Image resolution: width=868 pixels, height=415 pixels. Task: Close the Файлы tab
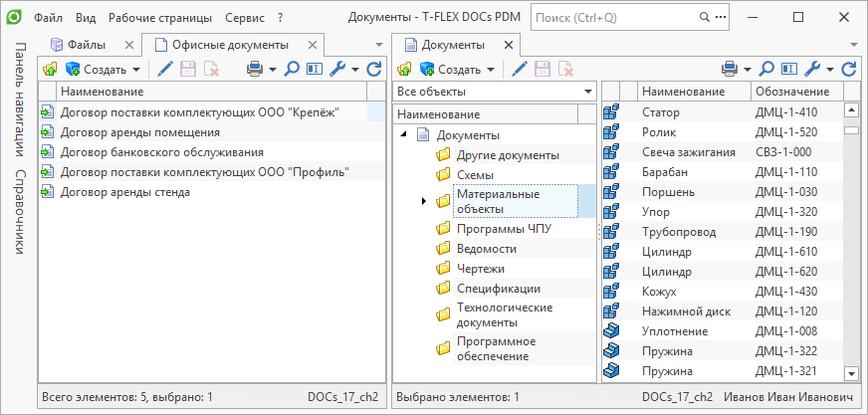129,45
